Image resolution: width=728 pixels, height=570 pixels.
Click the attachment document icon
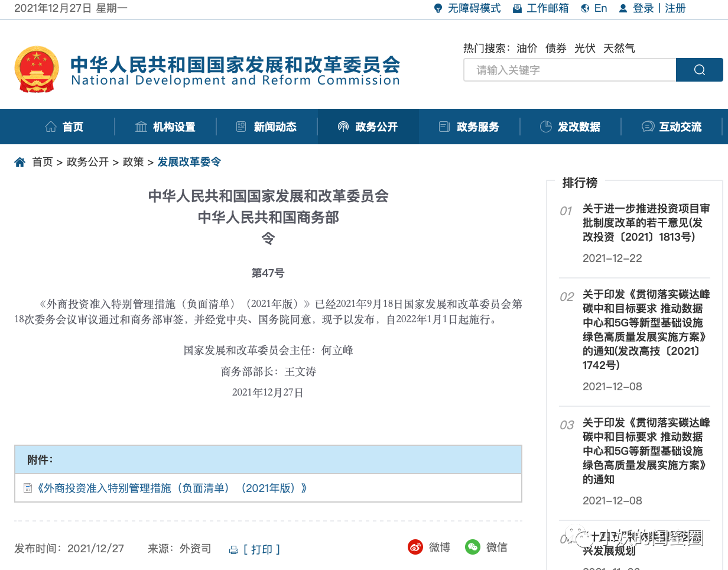[28, 488]
